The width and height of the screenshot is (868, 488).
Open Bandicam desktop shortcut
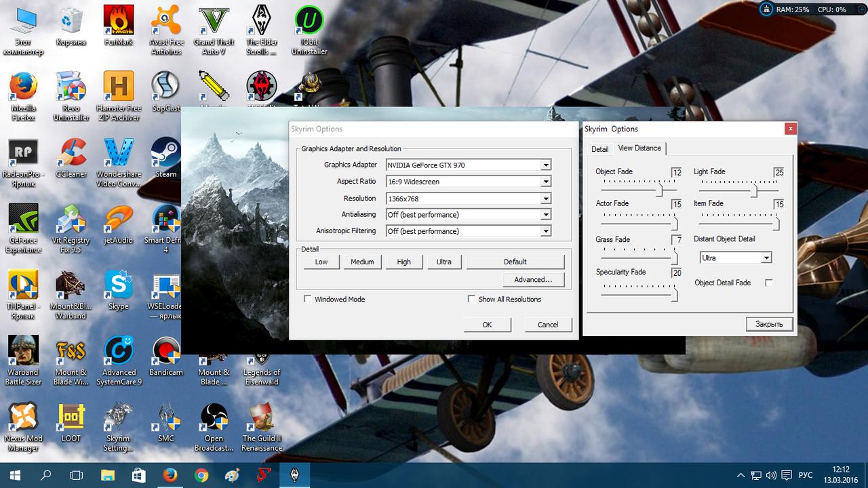(166, 357)
